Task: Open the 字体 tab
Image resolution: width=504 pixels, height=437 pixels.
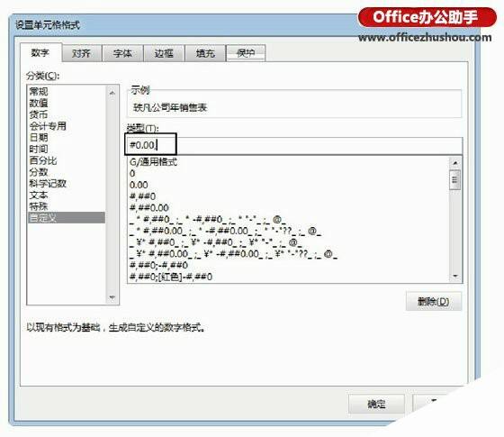Action: coord(122,53)
